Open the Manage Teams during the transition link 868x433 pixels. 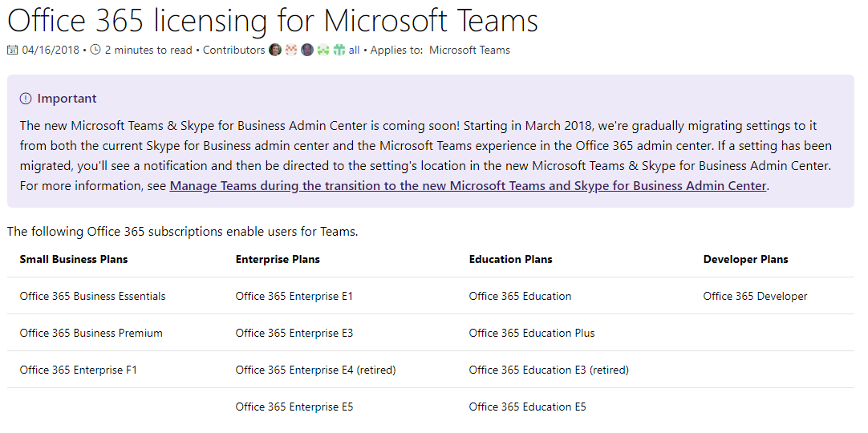tap(468, 186)
